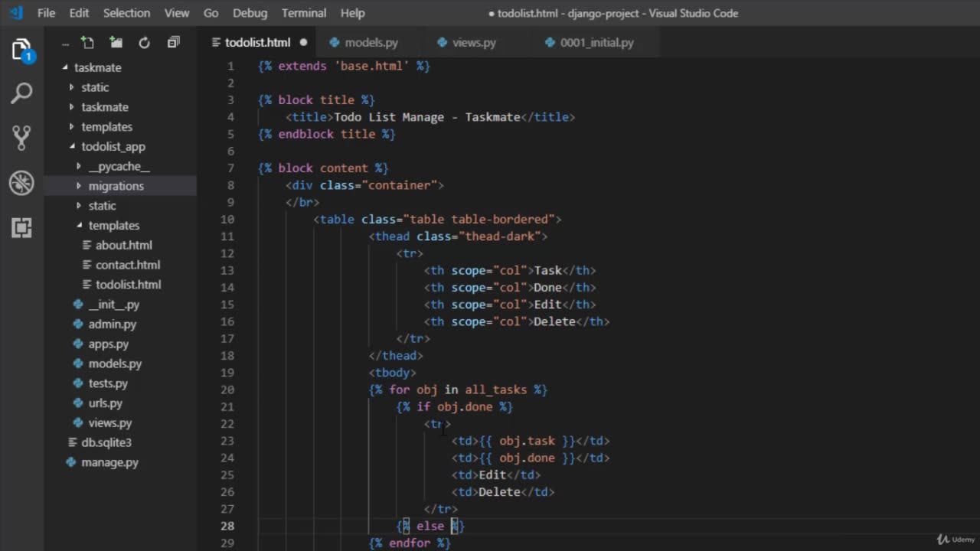Open the Terminal menu
The height and width of the screenshot is (551, 980).
[x=303, y=13]
